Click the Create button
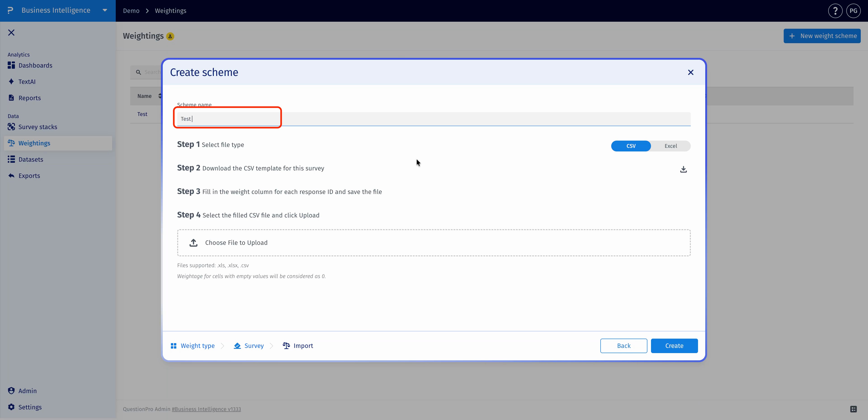Image resolution: width=868 pixels, height=420 pixels. pyautogui.click(x=674, y=346)
